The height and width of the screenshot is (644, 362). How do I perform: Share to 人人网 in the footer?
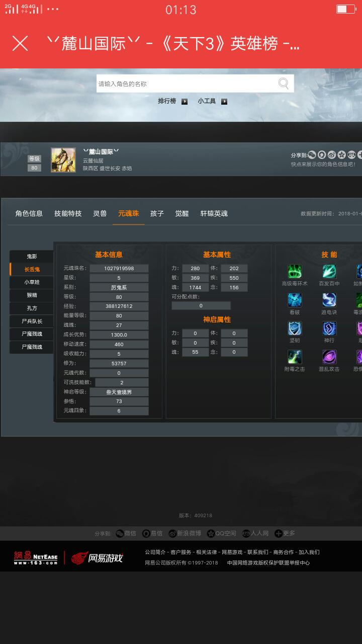(255, 533)
